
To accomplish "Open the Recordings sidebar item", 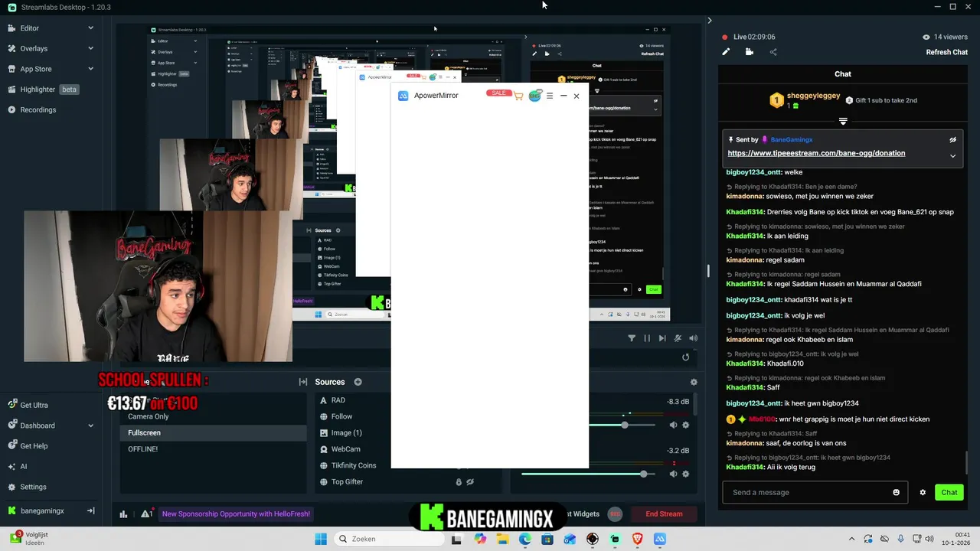I will [38, 109].
